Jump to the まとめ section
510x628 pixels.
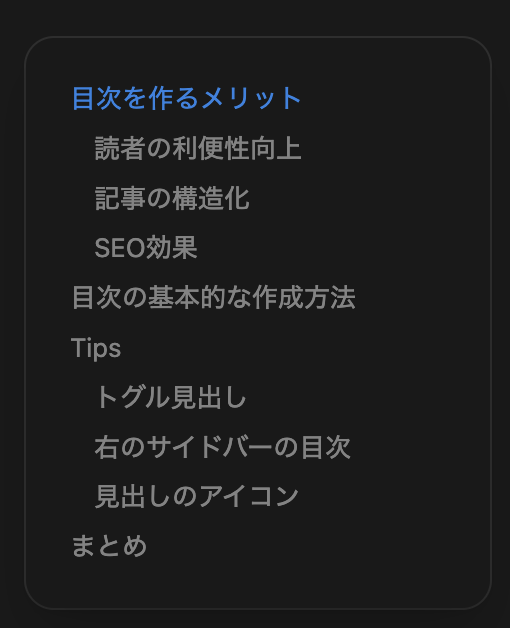pyautogui.click(x=109, y=546)
